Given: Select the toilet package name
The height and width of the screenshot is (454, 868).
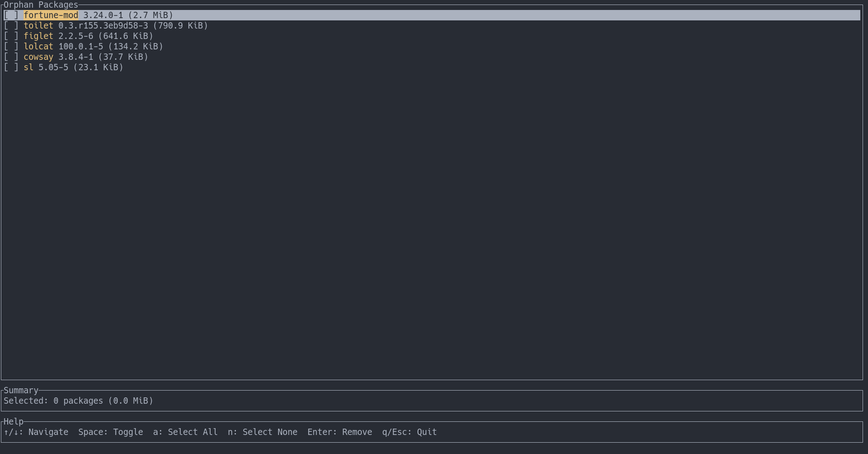Looking at the screenshot, I should click(x=38, y=26).
